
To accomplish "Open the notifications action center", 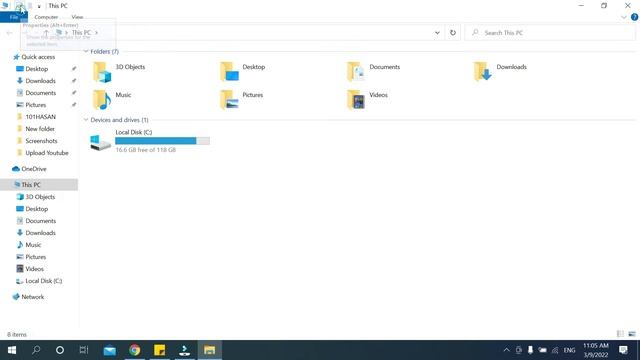I will (x=623, y=350).
